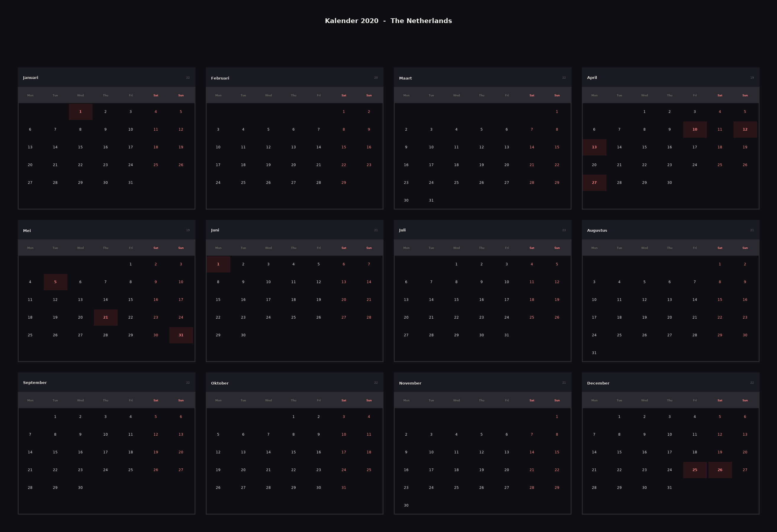Select the November month title
This screenshot has width=777, height=532.
(x=410, y=383)
